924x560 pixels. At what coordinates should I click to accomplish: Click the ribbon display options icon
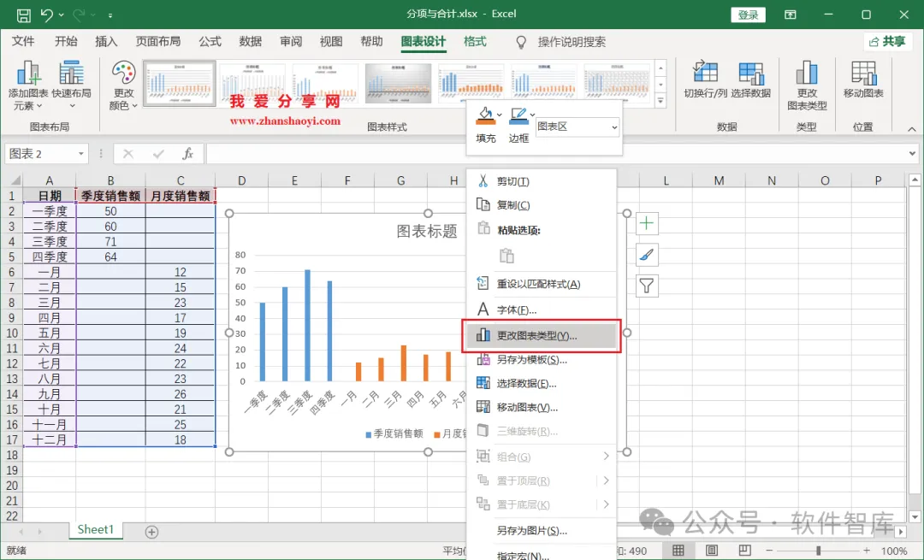[x=791, y=15]
